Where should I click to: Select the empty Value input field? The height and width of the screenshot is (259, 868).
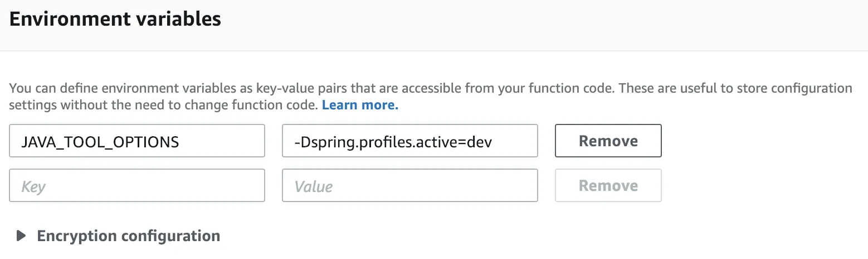(x=409, y=185)
